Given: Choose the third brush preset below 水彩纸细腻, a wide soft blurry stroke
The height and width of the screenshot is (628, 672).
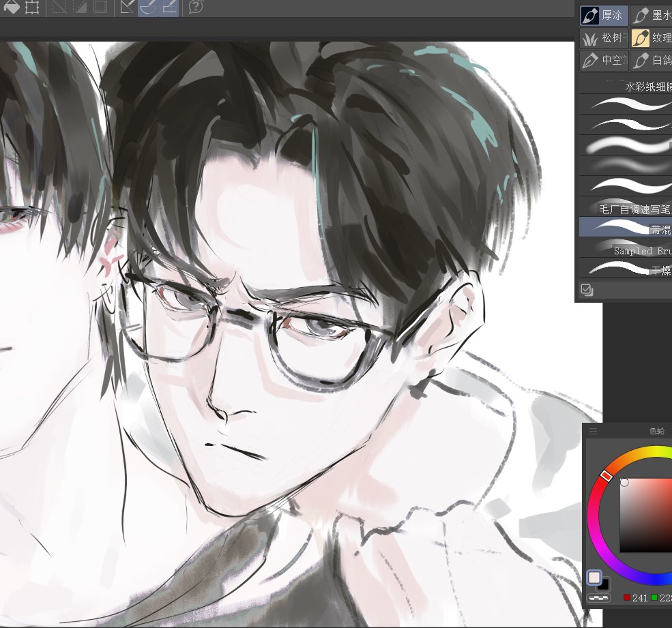Looking at the screenshot, I should [x=626, y=145].
